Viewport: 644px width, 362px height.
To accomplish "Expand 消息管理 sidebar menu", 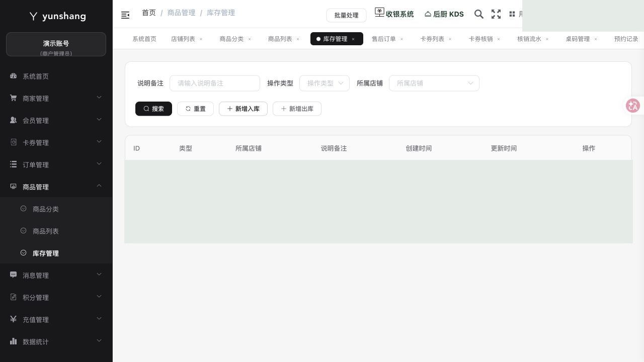I will pos(56,276).
